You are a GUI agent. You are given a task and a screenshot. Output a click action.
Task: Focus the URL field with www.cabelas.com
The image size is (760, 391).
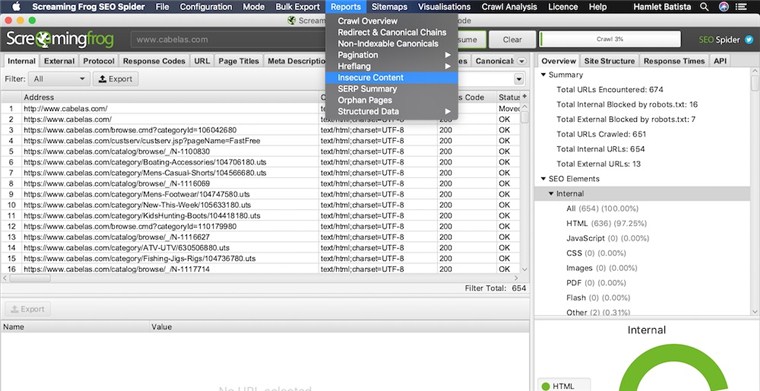pyautogui.click(x=228, y=40)
